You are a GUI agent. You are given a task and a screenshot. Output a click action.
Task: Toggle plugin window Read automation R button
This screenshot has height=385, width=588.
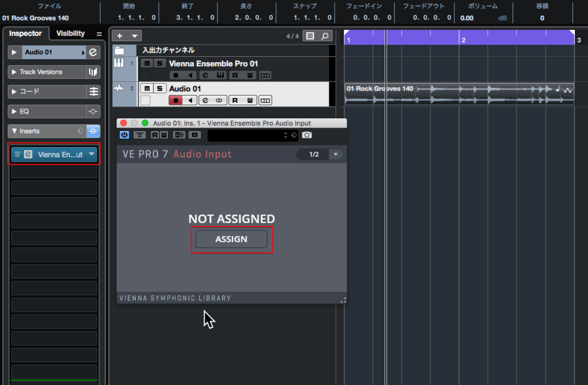click(x=154, y=135)
